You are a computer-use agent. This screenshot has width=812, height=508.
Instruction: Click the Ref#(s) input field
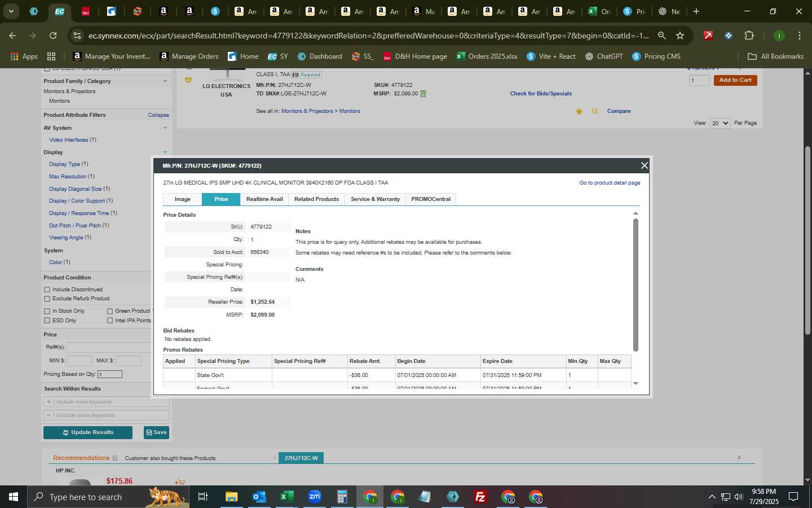109,347
